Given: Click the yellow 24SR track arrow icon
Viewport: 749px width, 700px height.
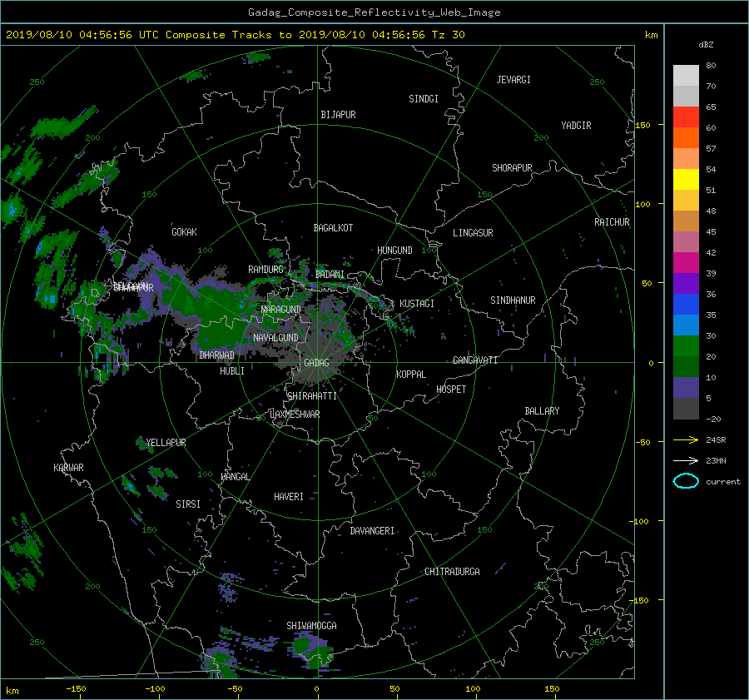Looking at the screenshot, I should point(686,439).
